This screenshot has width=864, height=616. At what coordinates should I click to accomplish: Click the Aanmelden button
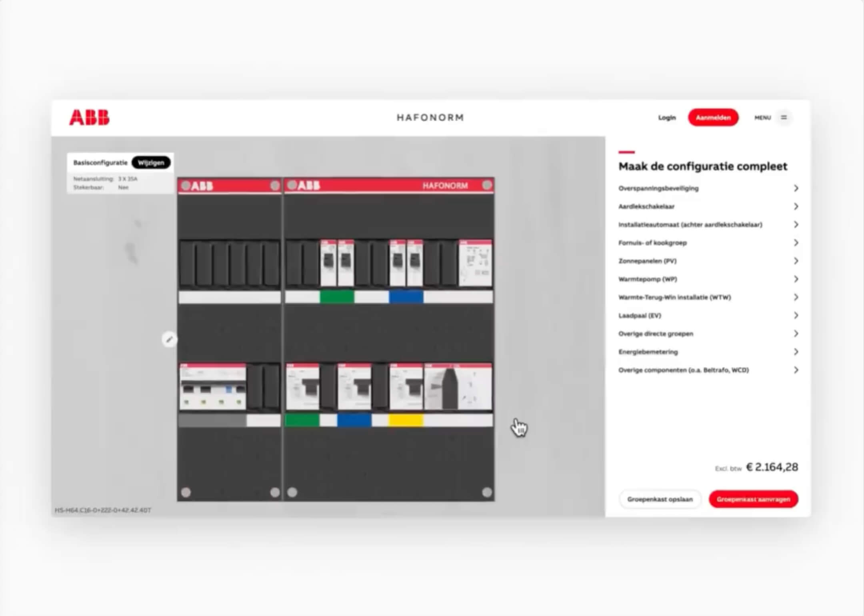click(x=713, y=117)
